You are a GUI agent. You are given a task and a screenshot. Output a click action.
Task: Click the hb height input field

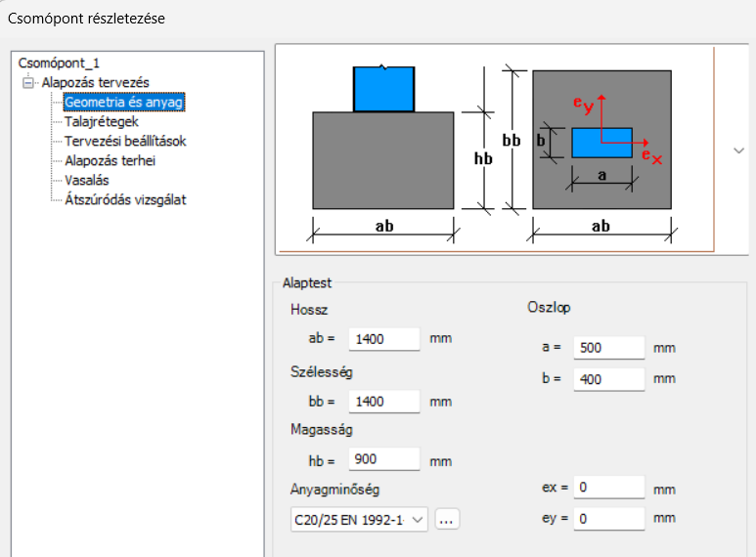click(384, 459)
